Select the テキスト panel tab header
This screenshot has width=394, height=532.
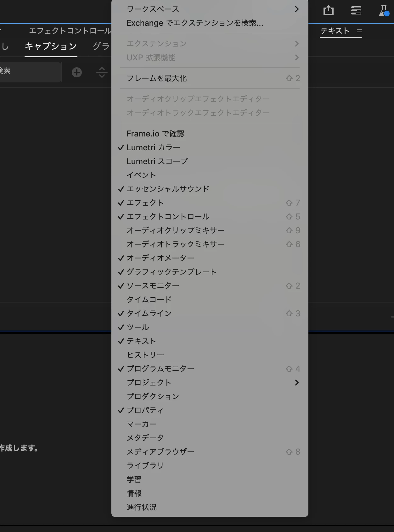335,31
